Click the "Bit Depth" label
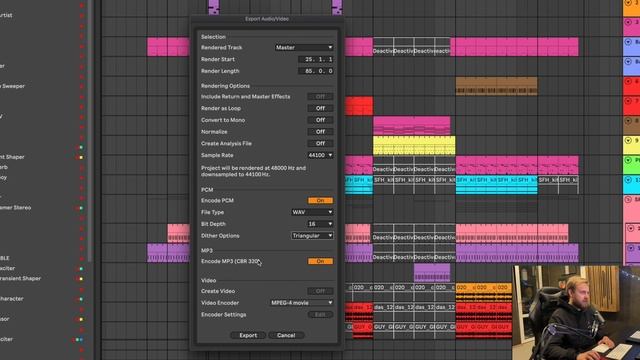This screenshot has width=640, height=360. pos(213,224)
